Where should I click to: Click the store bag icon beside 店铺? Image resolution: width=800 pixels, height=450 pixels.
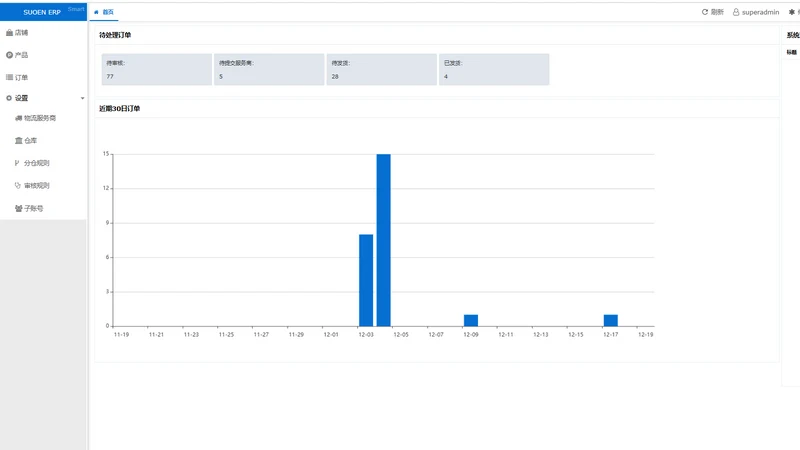point(9,33)
